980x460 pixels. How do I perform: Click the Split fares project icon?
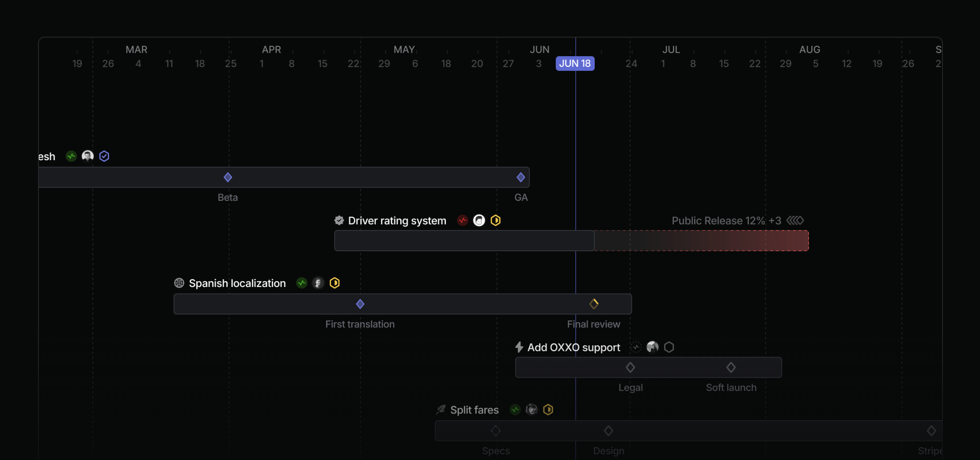coord(441,410)
